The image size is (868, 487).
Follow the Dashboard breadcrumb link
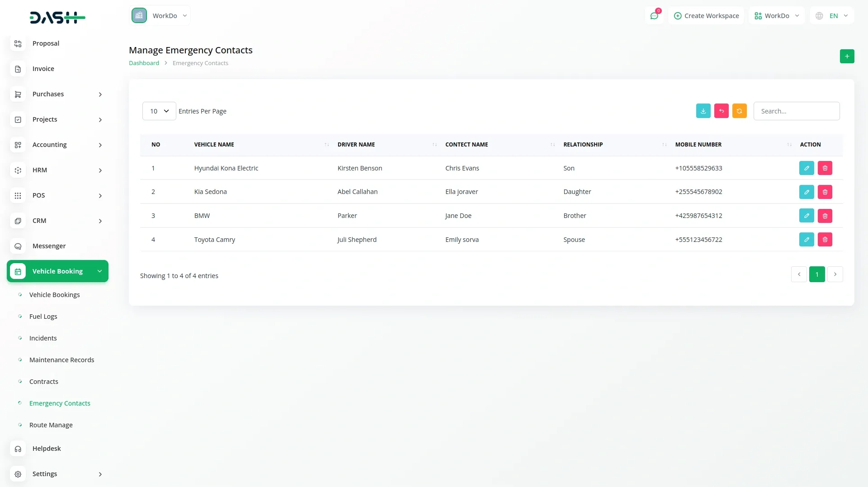144,63
